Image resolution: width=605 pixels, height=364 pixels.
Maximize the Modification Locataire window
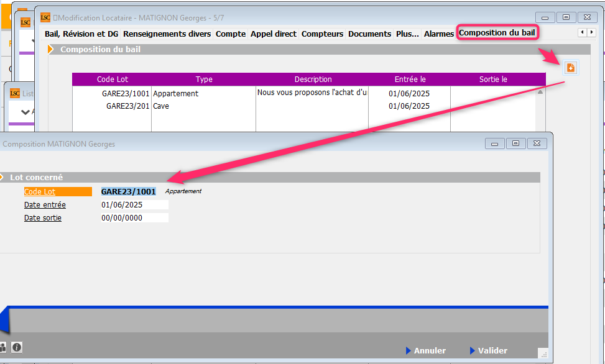pyautogui.click(x=566, y=17)
